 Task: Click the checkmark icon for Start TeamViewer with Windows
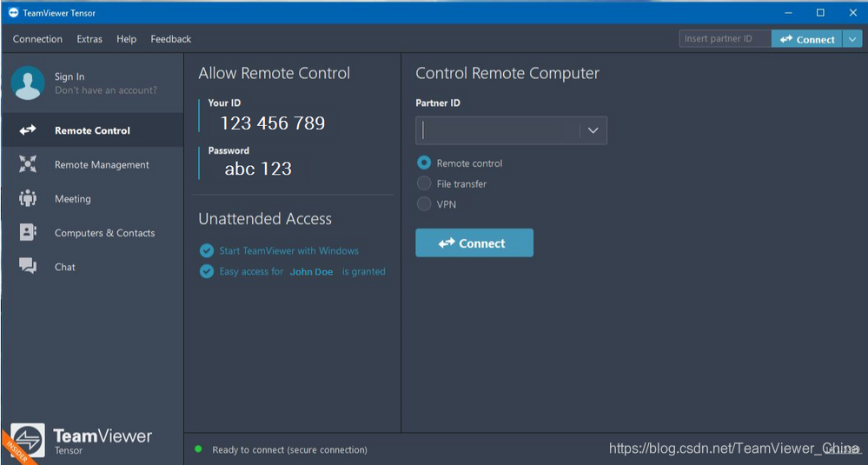coord(207,251)
